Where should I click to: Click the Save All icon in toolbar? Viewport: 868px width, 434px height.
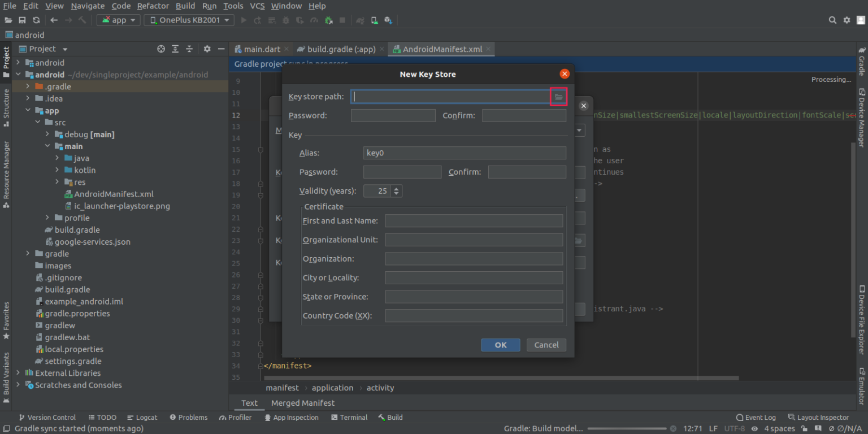pyautogui.click(x=23, y=20)
